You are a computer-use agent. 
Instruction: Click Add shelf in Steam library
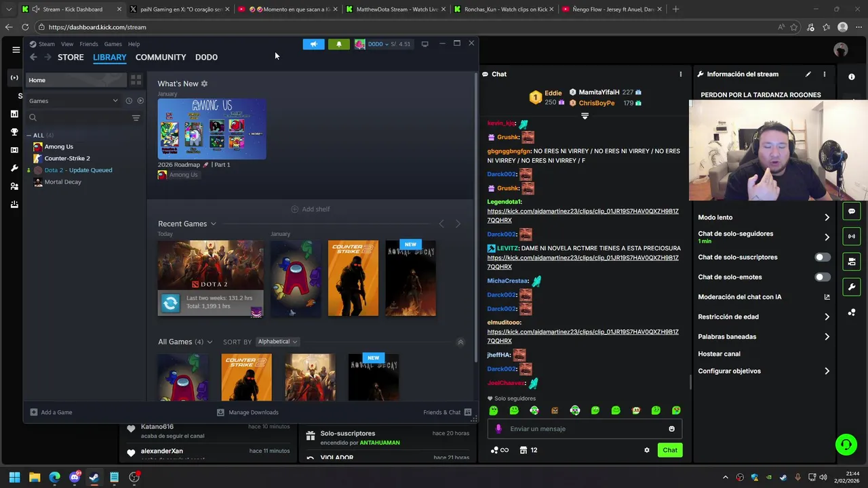point(311,209)
